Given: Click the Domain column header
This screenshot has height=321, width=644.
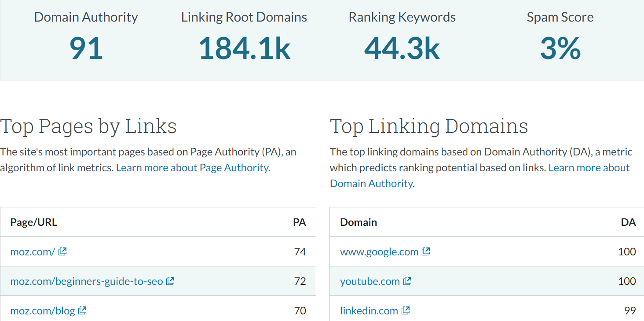Looking at the screenshot, I should [359, 222].
